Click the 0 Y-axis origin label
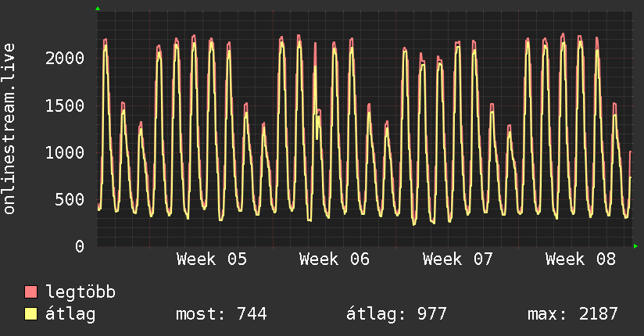644x336 pixels. point(79,246)
